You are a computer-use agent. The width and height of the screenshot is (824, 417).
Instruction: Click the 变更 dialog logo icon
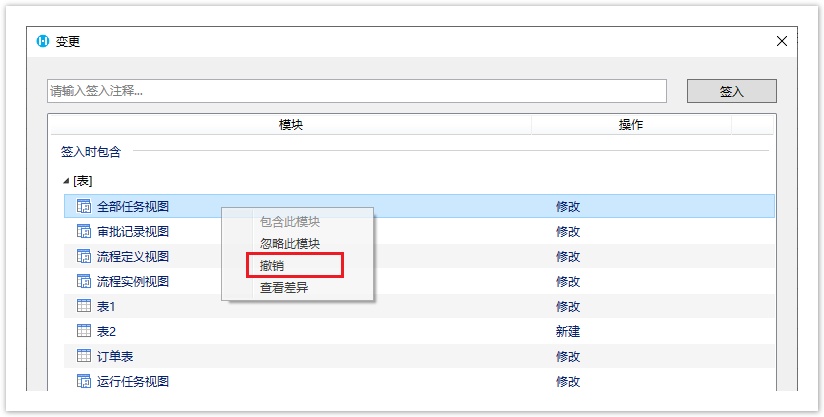[43, 42]
